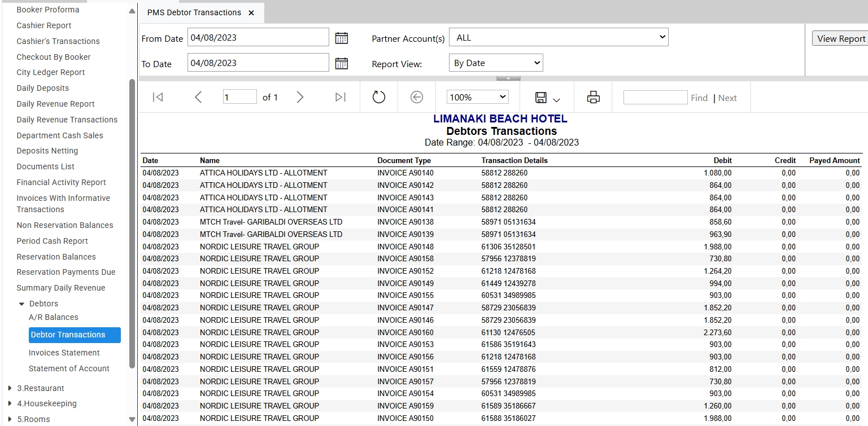Open A/R Balances report
Viewport: 868px width, 426px height.
tap(54, 317)
